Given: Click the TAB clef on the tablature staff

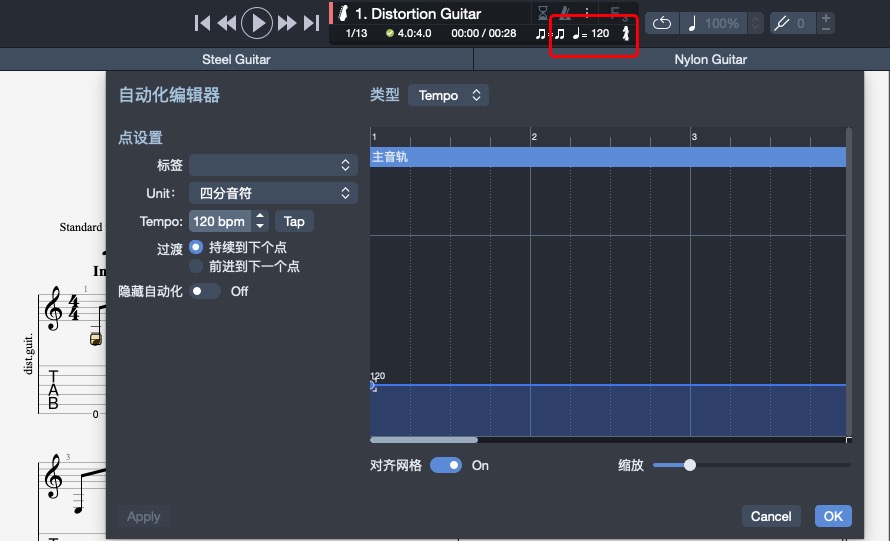Looking at the screenshot, I should [53, 390].
